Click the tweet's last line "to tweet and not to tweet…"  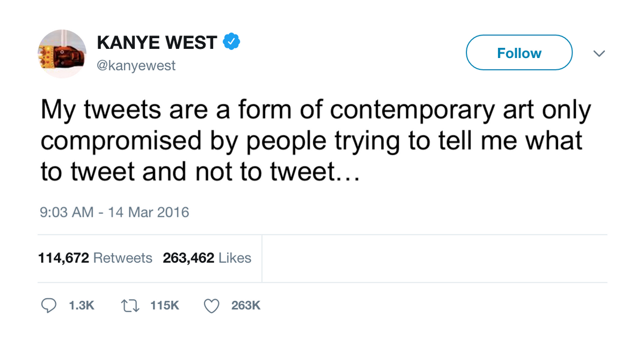coord(198,171)
